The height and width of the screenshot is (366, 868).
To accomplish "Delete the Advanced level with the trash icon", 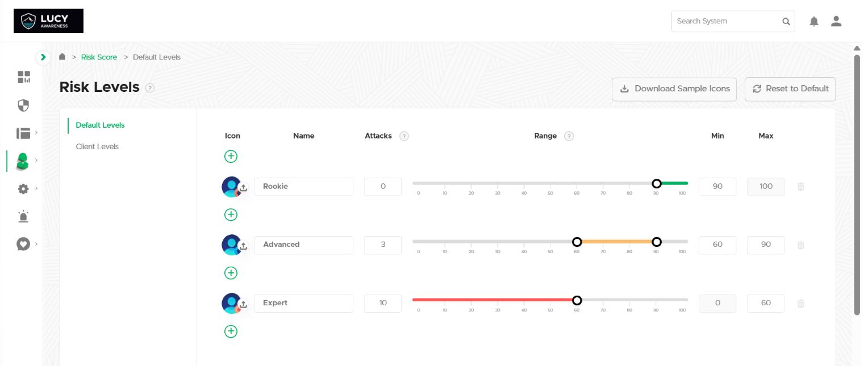I will 801,245.
